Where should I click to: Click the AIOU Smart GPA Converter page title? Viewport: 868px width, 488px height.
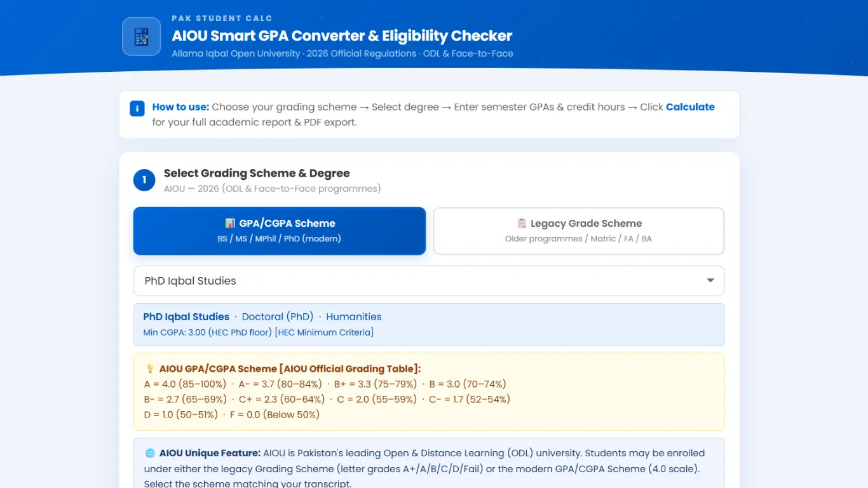tap(342, 36)
